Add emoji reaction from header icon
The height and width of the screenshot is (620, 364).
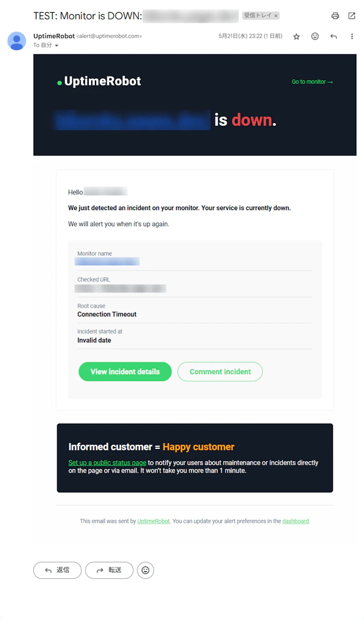click(315, 36)
